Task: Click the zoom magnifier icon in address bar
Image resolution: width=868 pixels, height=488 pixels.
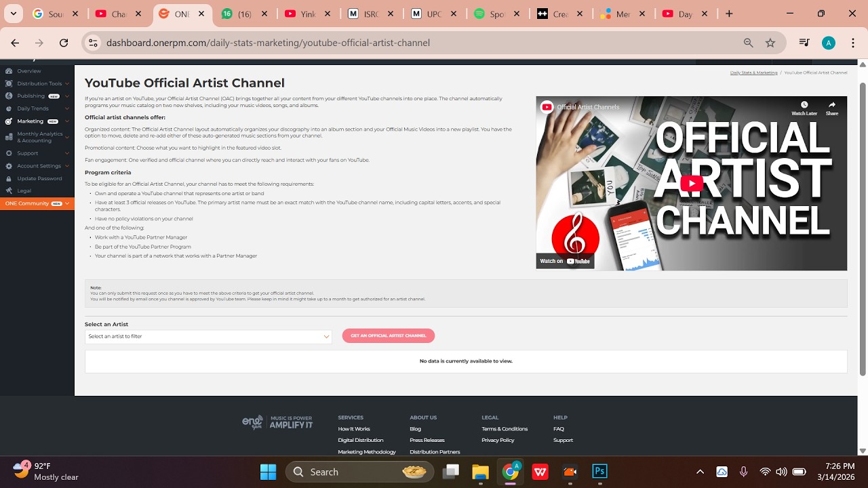Action: click(x=749, y=43)
